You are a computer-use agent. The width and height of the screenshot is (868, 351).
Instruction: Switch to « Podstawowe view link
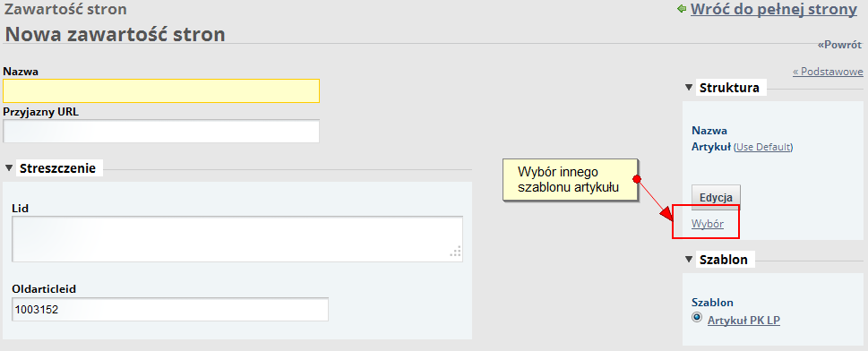pos(828,72)
